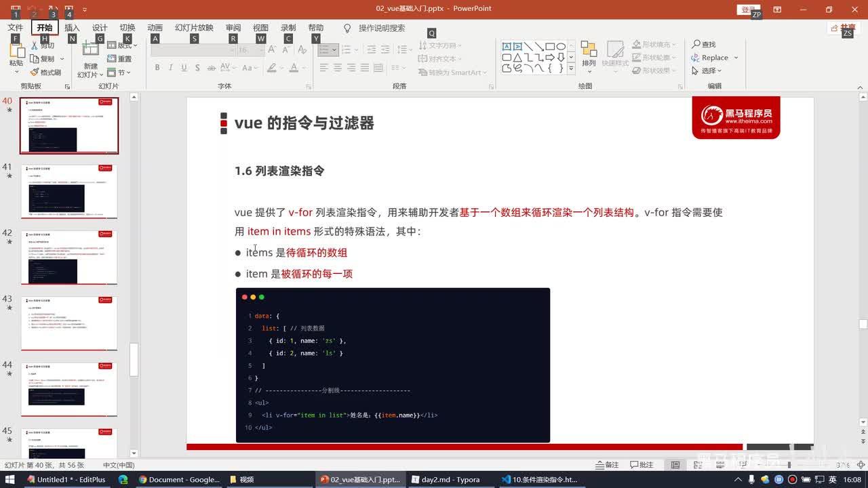Expand the shapes gallery More arrow

coord(571,68)
